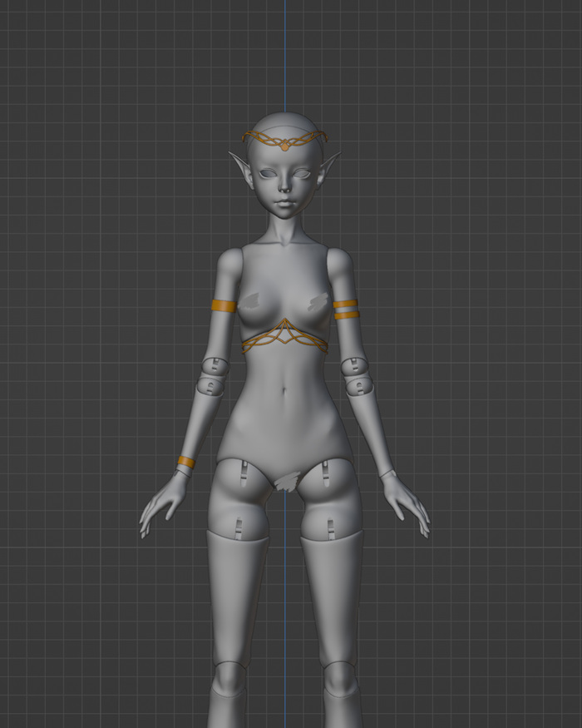Image resolution: width=582 pixels, height=728 pixels.
Task: Select the gold chain ornament below the chest
Action: [285, 336]
